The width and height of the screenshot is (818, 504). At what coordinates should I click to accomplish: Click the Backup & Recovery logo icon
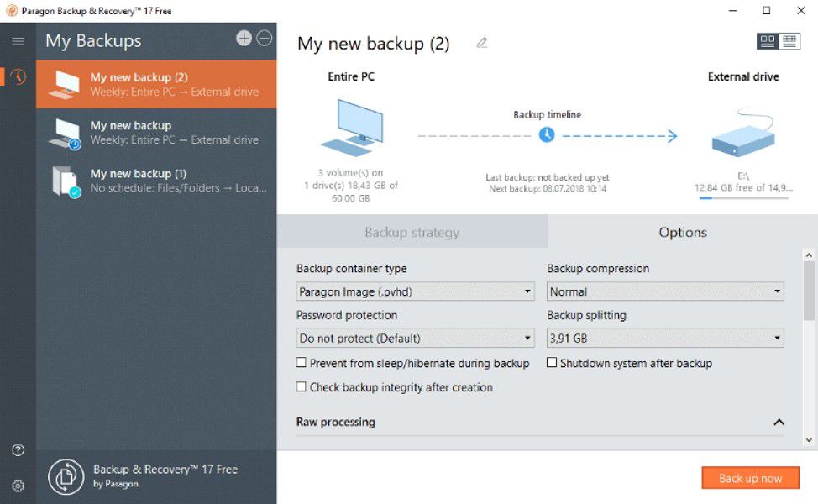(x=66, y=476)
